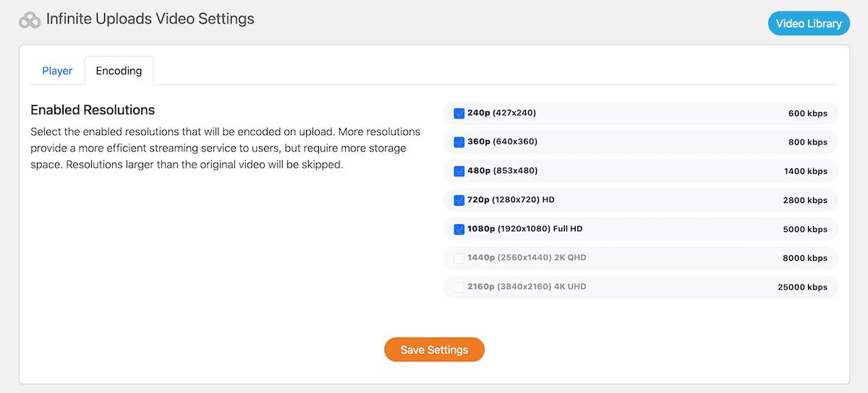
Task: Uncheck the 360p (640x360) resolution checkbox
Action: click(459, 142)
